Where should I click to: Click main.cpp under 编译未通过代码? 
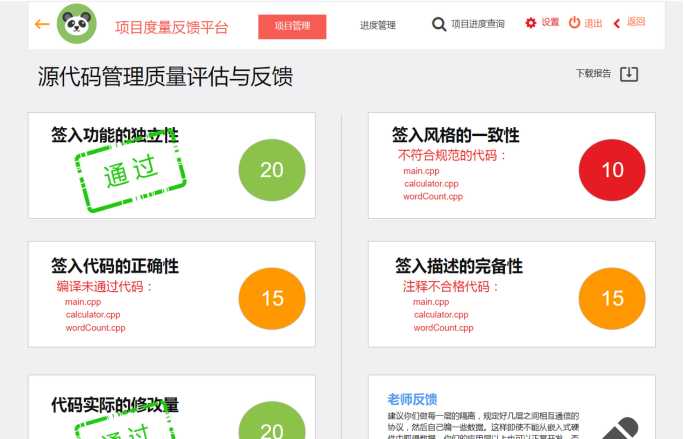[83, 302]
